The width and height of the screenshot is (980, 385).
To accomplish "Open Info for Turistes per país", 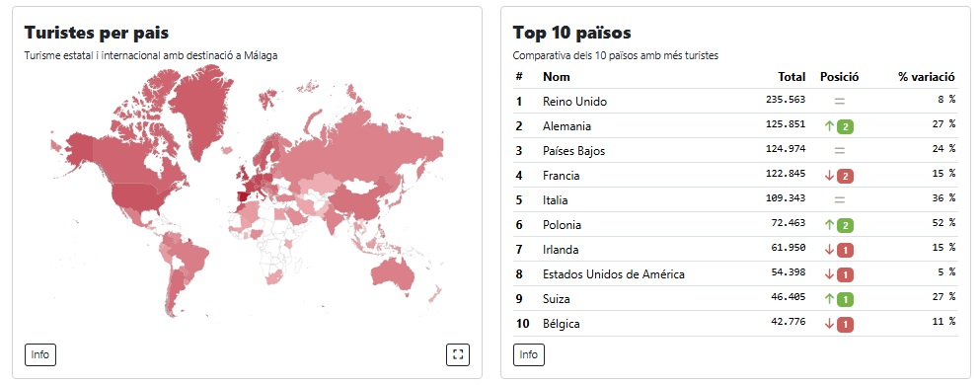I will 40,355.
